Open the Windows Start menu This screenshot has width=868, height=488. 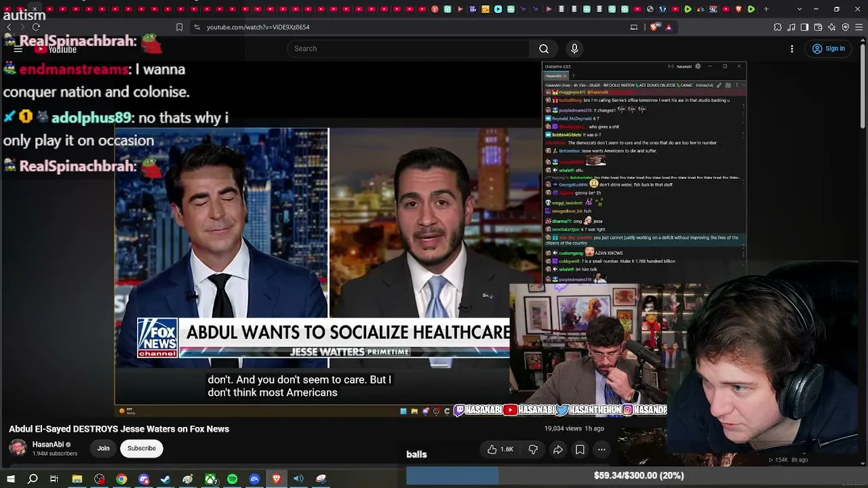(11, 479)
